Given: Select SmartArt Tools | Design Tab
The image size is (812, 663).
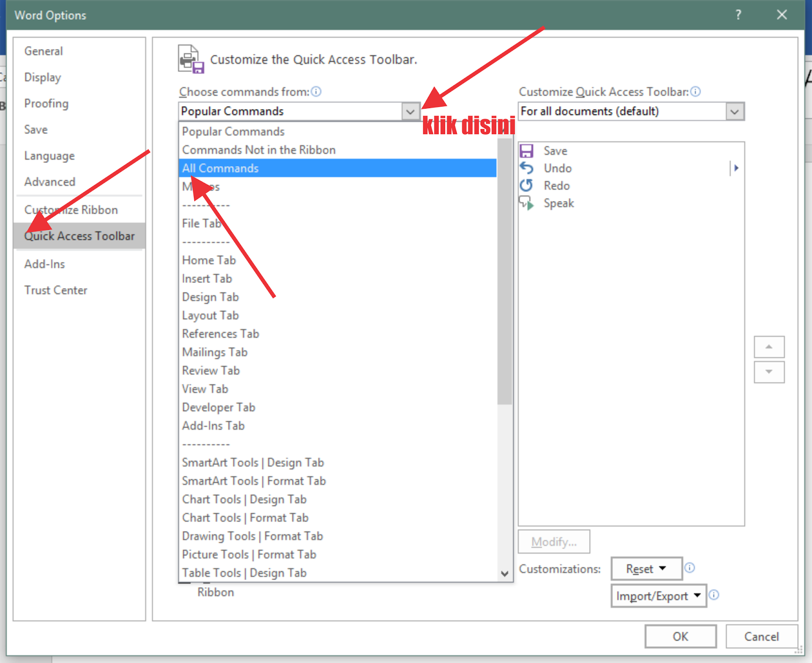Looking at the screenshot, I should click(x=337, y=462).
